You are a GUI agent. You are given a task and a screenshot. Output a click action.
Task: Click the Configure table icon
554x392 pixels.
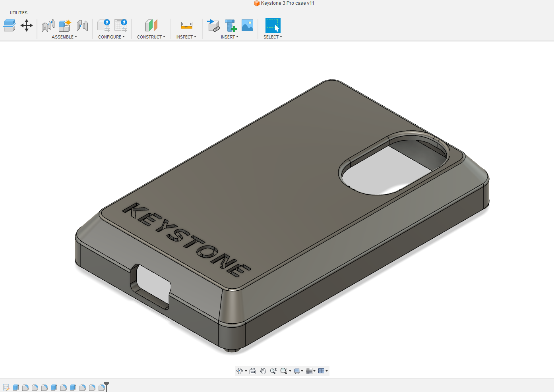pyautogui.click(x=121, y=25)
